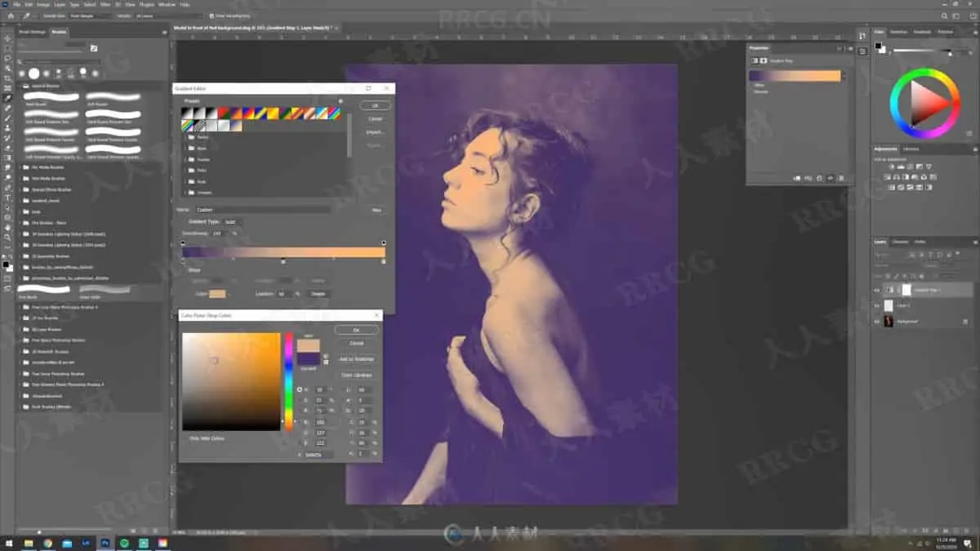Expand the Dry Media Brushes folder
This screenshot has height=551, width=980.
point(20,168)
